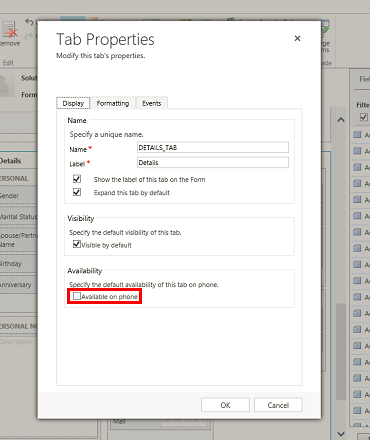Click the first field icon in field explorer
370x440 pixels.
pyautogui.click(x=357, y=135)
